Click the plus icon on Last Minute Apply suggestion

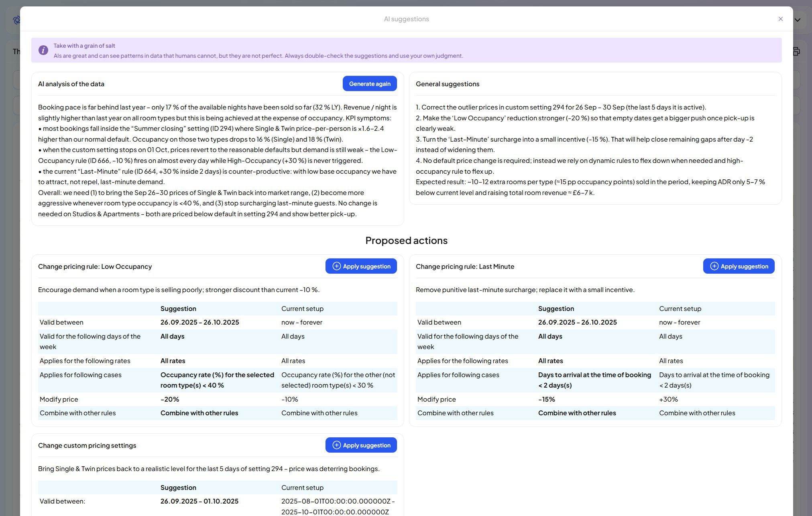pos(714,266)
